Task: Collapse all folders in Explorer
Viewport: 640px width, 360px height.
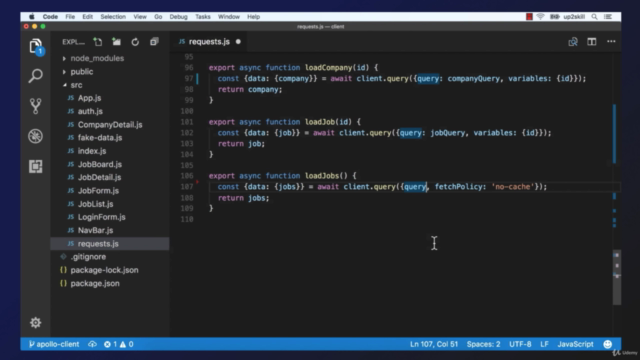Action: (x=154, y=42)
